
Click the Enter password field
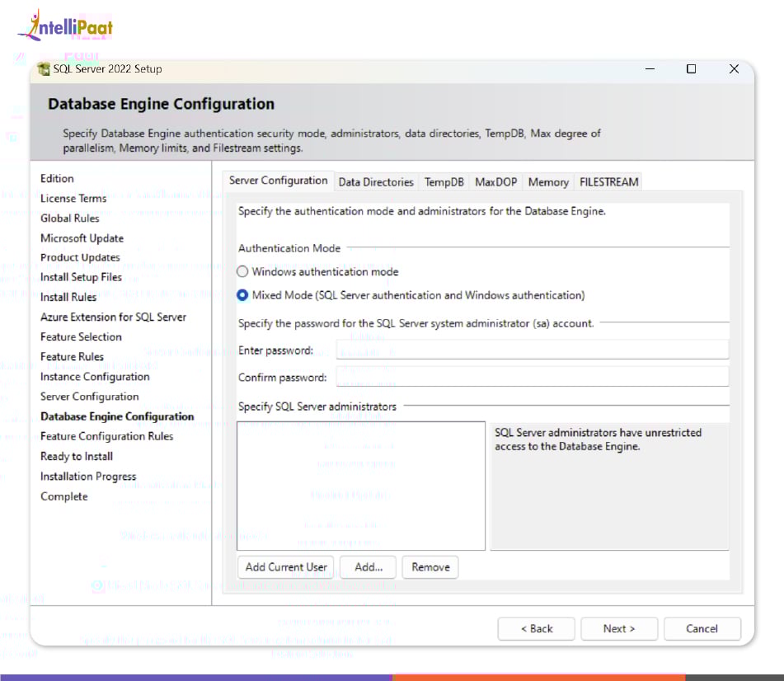click(532, 350)
